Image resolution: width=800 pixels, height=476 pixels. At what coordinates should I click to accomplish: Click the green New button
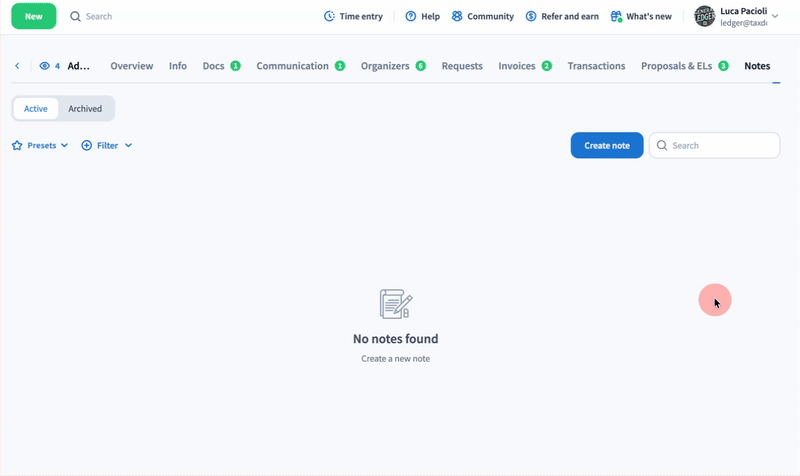coord(34,17)
